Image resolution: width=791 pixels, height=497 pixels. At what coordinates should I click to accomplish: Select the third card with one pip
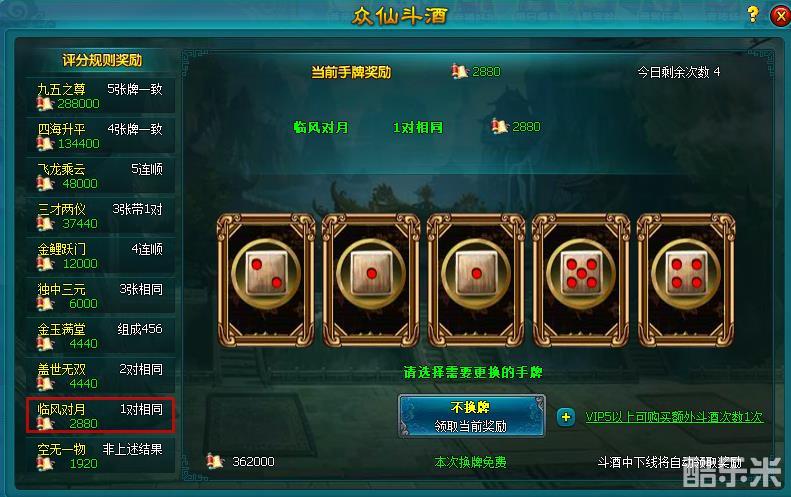point(476,280)
